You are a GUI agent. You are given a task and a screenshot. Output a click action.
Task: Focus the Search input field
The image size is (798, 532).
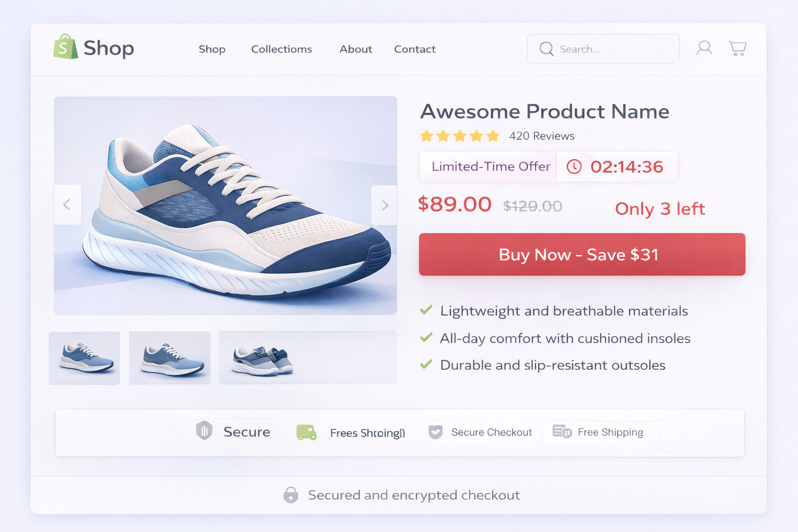coord(603,49)
